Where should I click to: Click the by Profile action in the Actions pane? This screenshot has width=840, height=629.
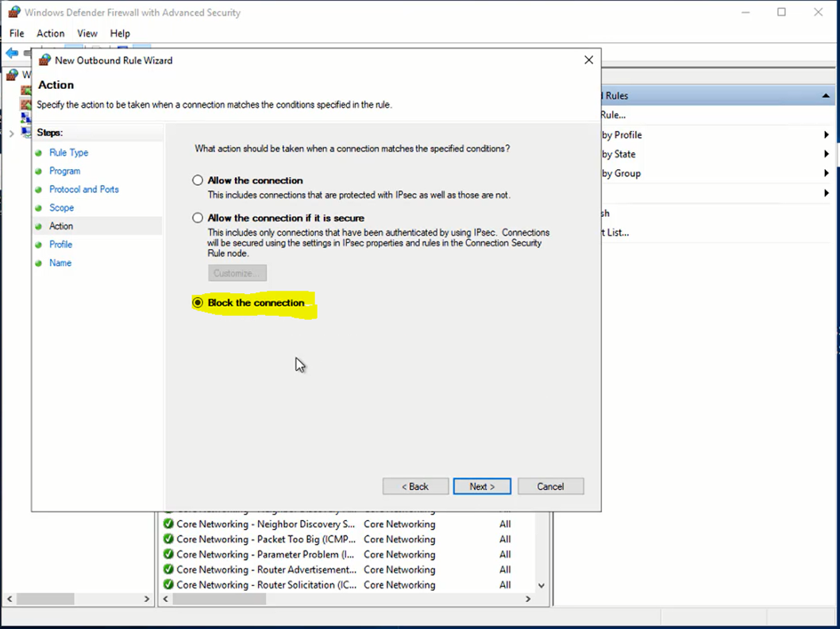point(622,135)
